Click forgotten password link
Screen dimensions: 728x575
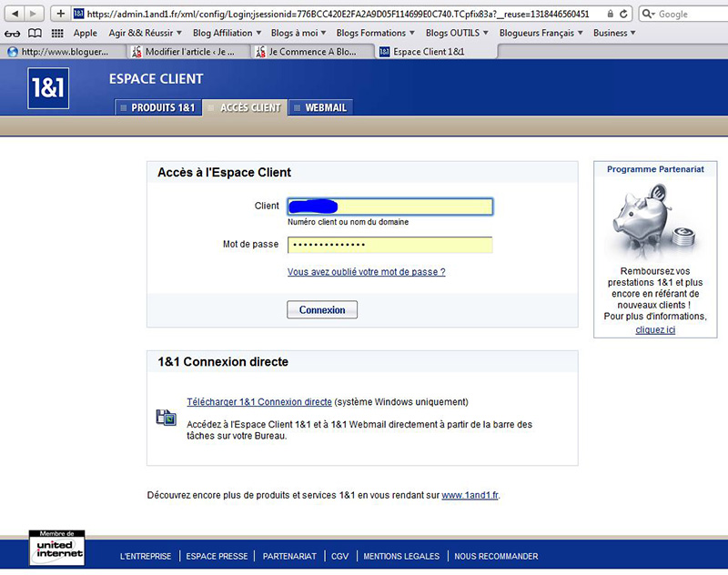coord(367,272)
